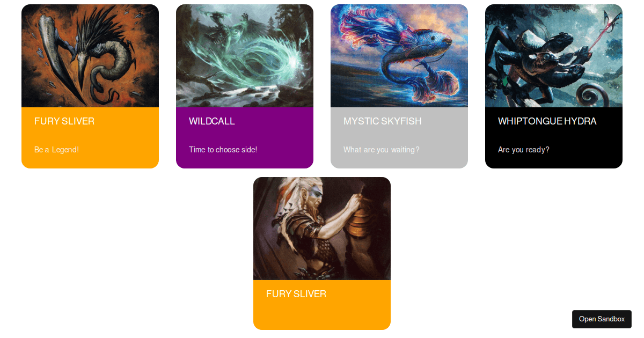This screenshot has height=338, width=644.
Task: Click the Fury Sliver creature artwork
Action: coord(90,56)
